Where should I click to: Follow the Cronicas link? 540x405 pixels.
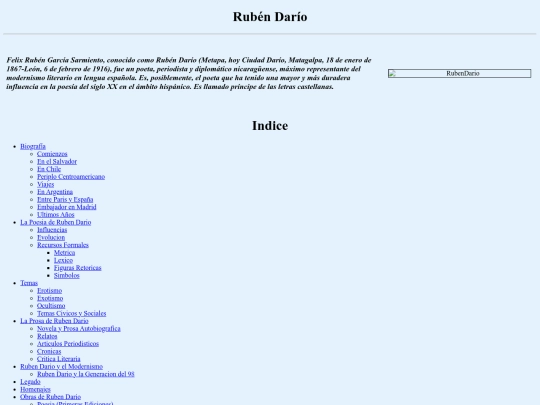pos(49,351)
